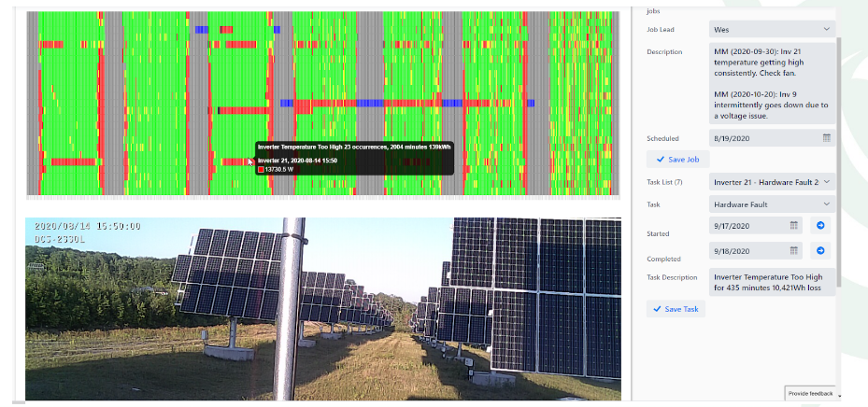Viewport: 868px width, 407px height.
Task: Focus the Task Description text box
Action: 771,283
